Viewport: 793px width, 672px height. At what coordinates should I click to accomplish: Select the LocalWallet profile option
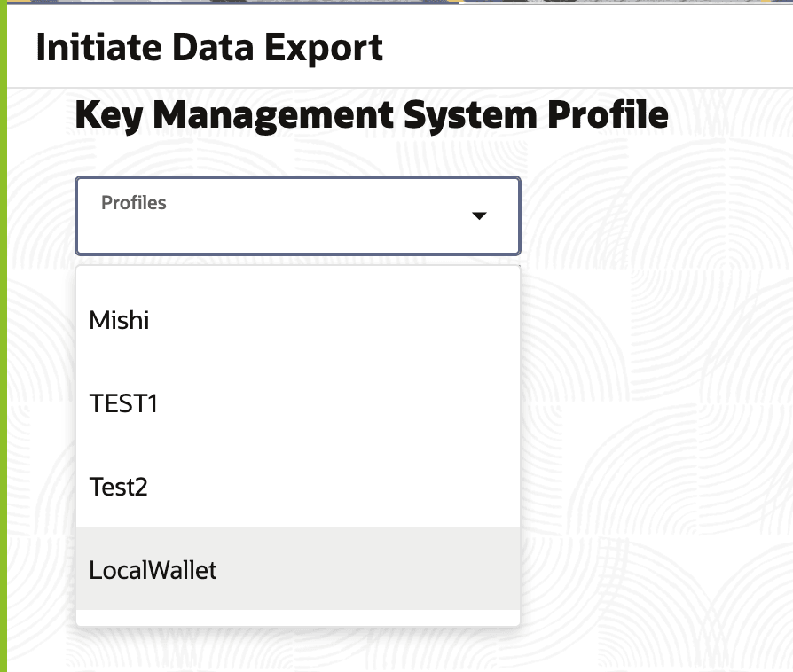tap(298, 568)
